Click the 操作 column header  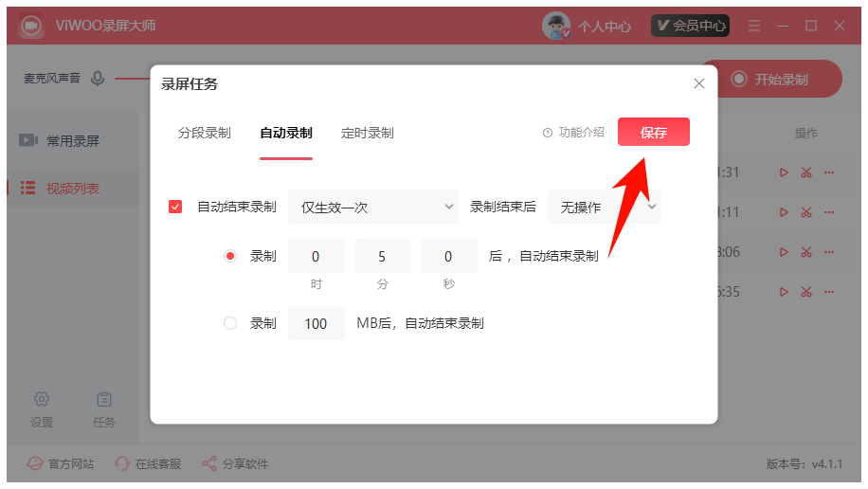[806, 133]
